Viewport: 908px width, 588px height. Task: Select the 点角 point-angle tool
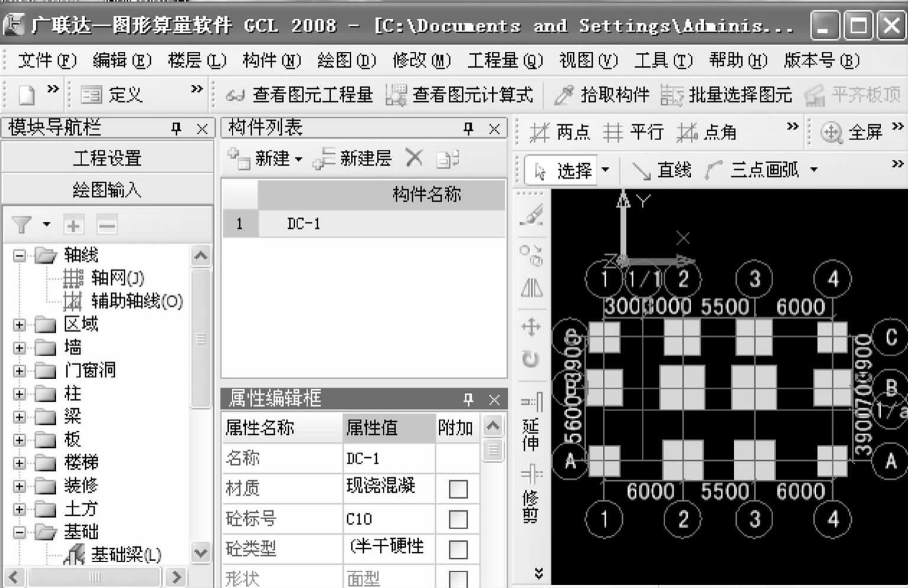tap(707, 132)
